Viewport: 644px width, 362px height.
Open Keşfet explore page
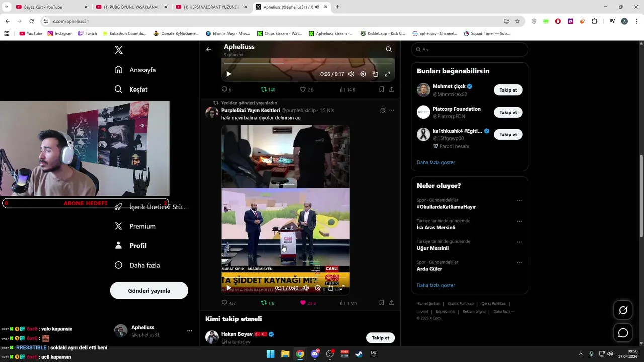click(x=131, y=89)
